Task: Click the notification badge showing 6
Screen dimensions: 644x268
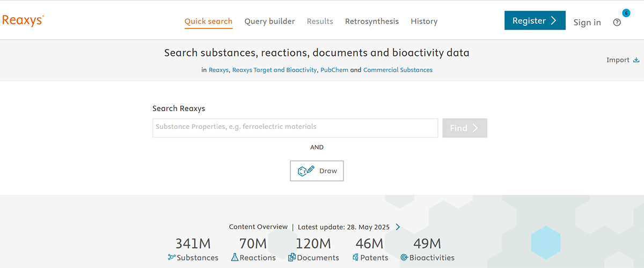Action: (626, 13)
